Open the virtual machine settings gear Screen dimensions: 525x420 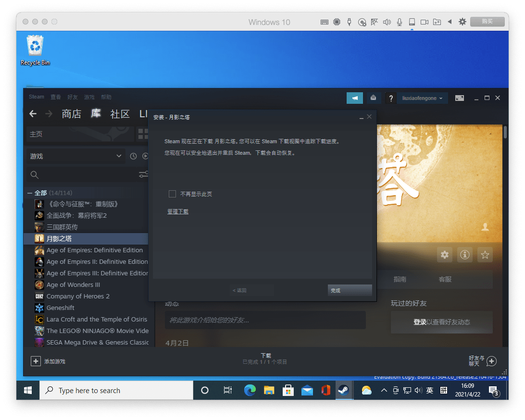[x=462, y=22]
